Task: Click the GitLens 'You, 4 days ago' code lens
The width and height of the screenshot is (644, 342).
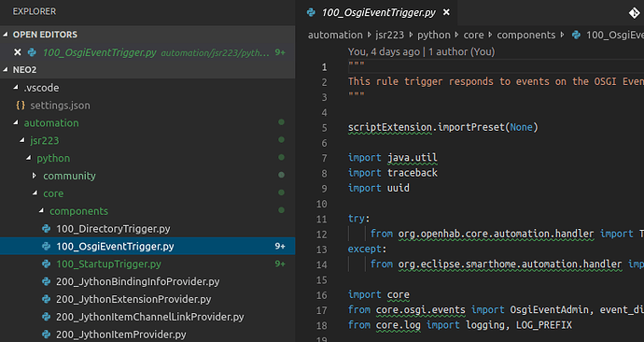Action: [x=384, y=51]
